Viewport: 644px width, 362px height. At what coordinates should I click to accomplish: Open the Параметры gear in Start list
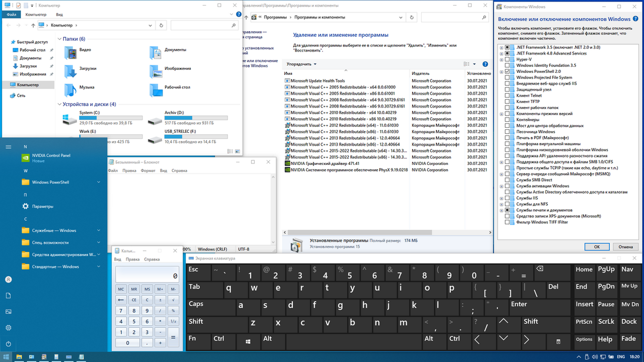point(26,206)
